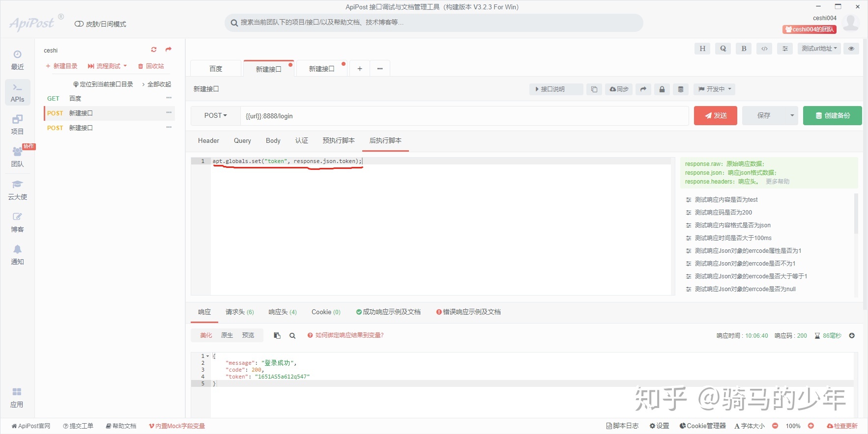Click the code brackets toolbar icon

point(764,49)
